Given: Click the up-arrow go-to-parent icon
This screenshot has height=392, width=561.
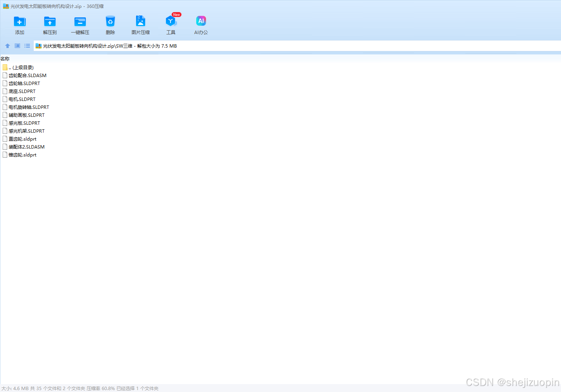Looking at the screenshot, I should [8, 46].
